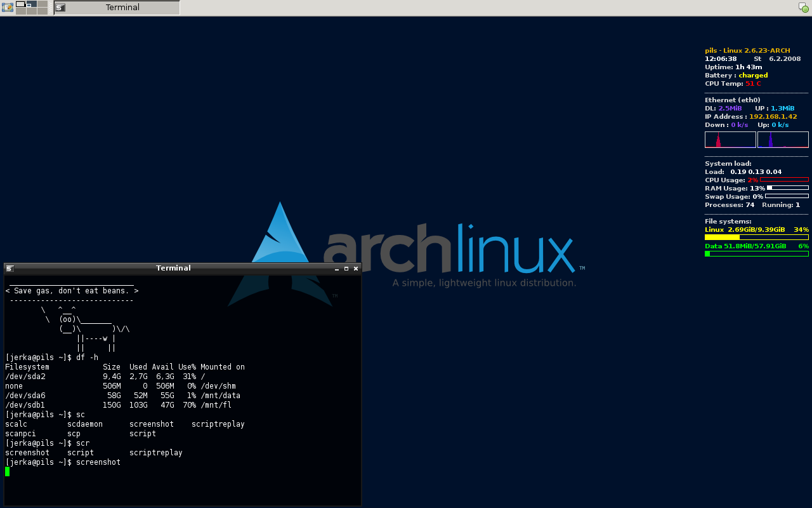Click the 'Use%' column header
The width and height of the screenshot is (812, 508).
coord(187,367)
